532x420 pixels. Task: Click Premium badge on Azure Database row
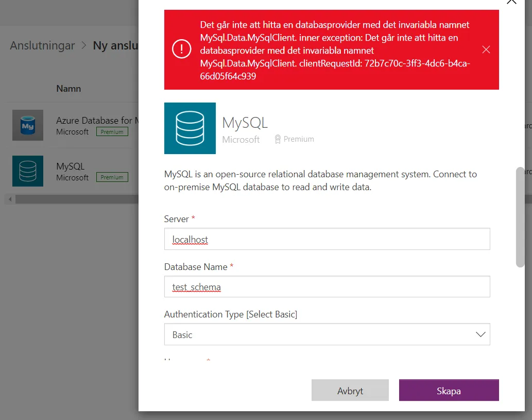tap(112, 132)
